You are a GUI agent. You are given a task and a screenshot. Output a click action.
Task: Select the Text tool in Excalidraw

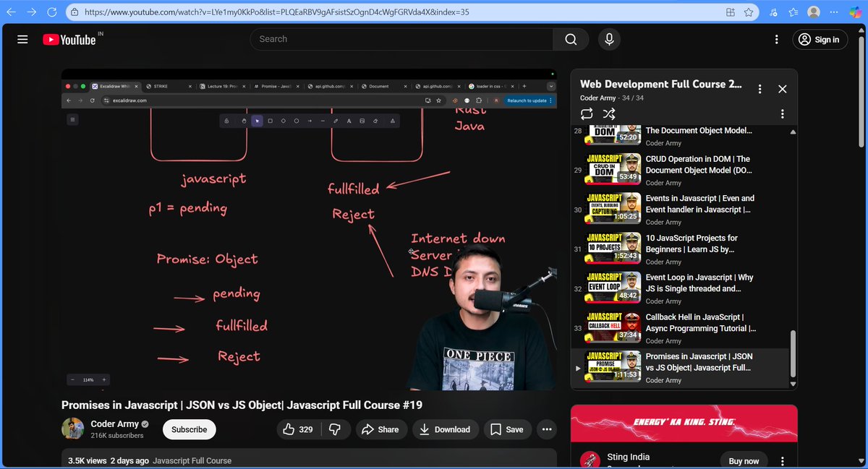349,121
